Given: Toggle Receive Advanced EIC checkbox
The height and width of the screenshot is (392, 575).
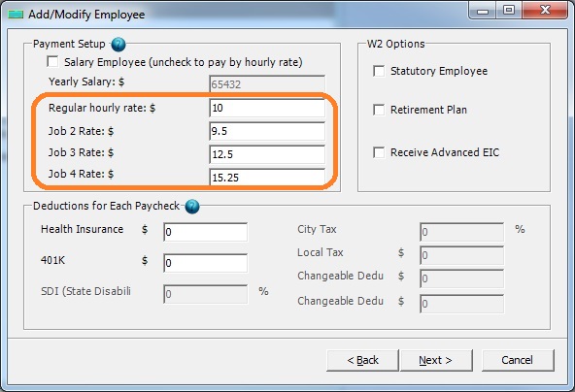Looking at the screenshot, I should 379,152.
